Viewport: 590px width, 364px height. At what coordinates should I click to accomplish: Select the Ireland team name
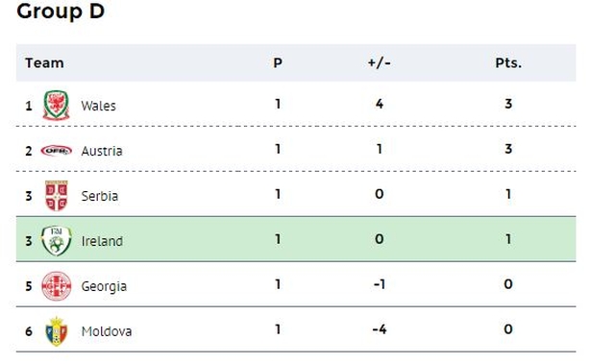pyautogui.click(x=102, y=241)
